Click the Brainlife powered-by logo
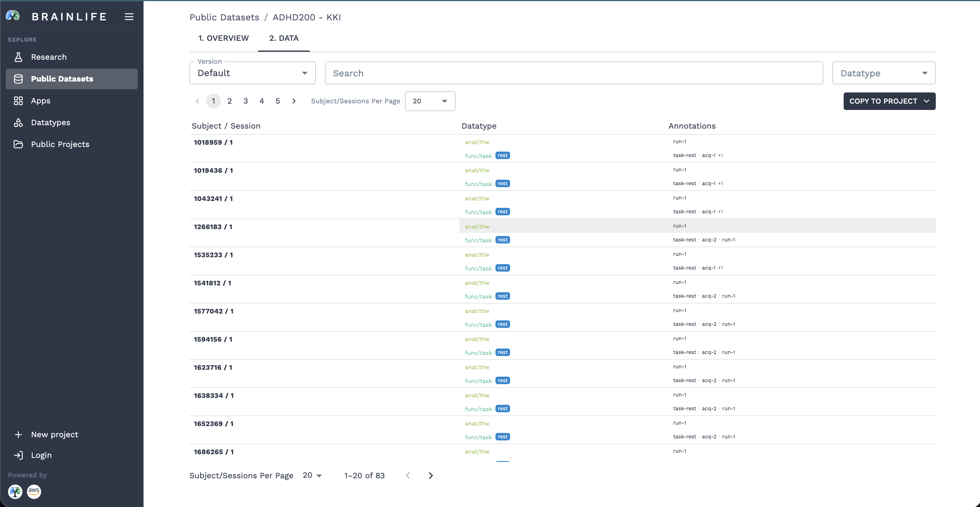This screenshot has width=980, height=507. [15, 491]
